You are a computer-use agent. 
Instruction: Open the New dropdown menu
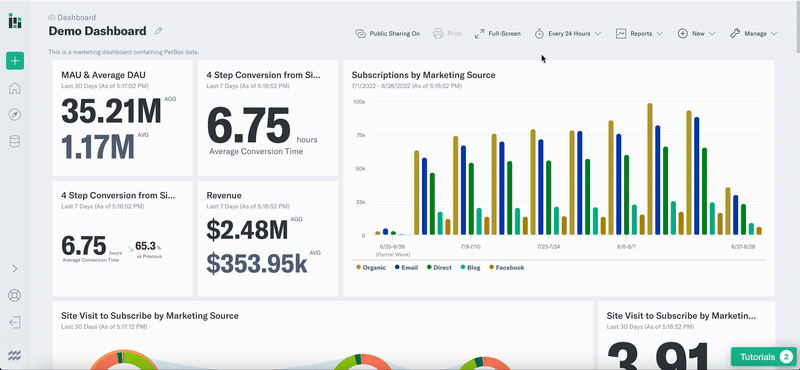tap(696, 34)
